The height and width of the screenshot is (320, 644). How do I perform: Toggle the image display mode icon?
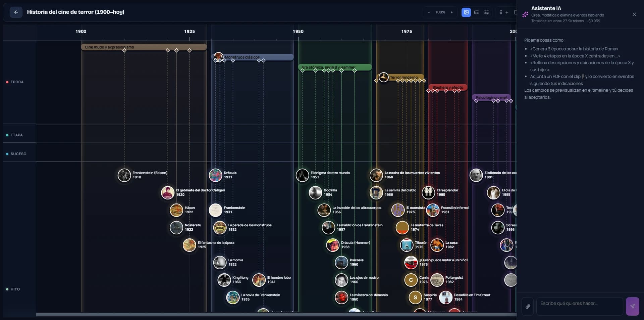466,12
